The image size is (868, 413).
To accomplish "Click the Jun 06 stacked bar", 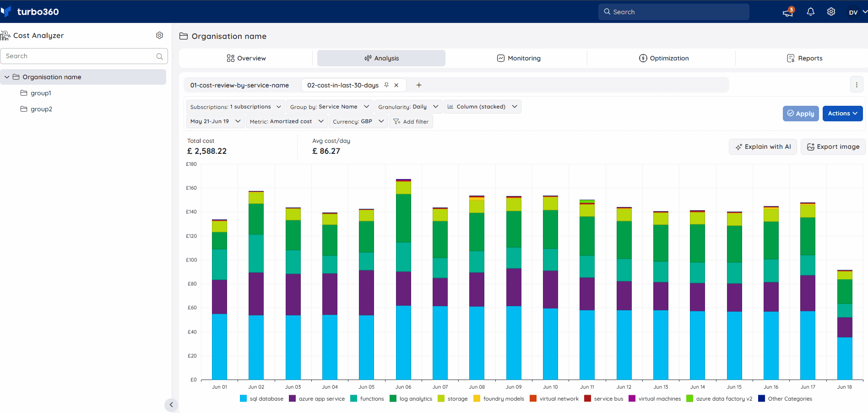I will click(x=403, y=279).
